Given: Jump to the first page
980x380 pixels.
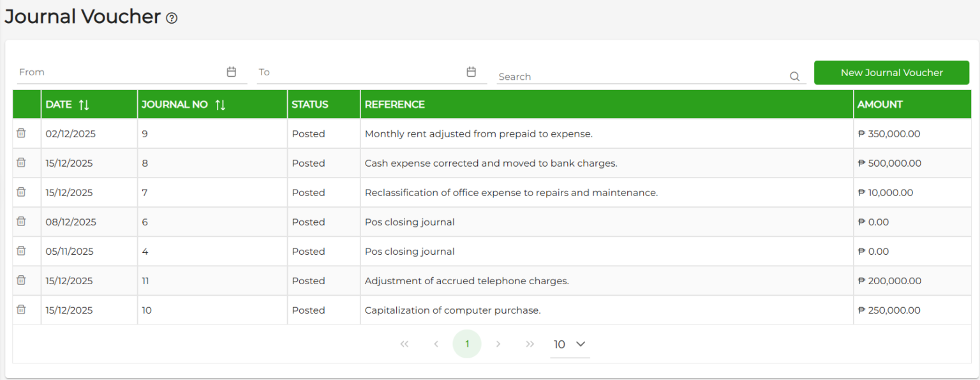Looking at the screenshot, I should tap(404, 344).
